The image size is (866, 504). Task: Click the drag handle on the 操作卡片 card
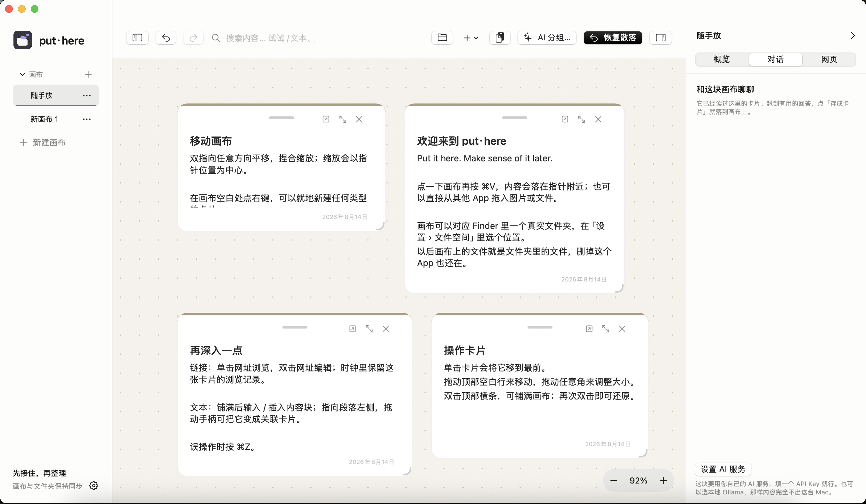point(540,327)
